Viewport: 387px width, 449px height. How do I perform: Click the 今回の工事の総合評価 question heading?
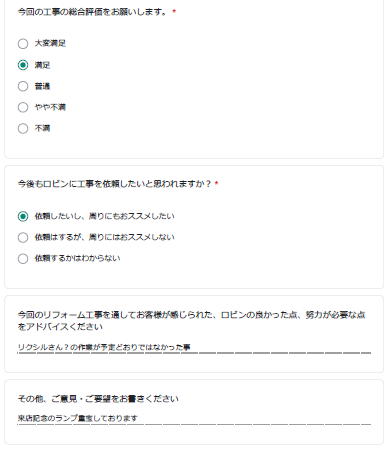(92, 12)
